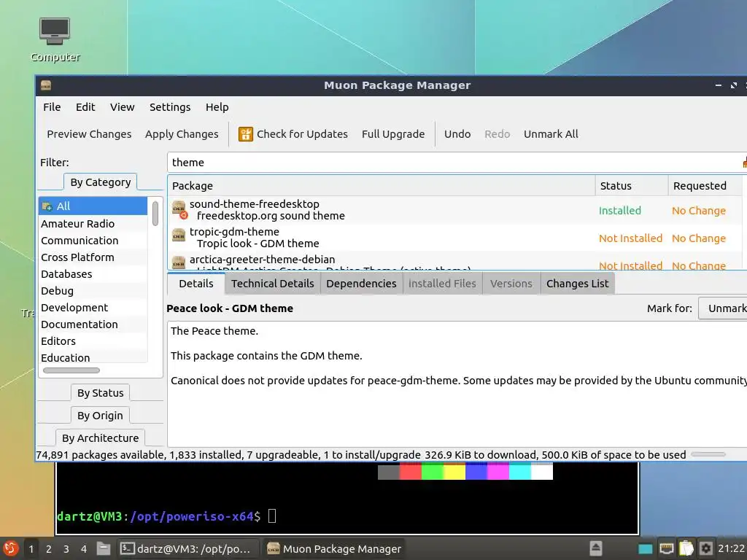Screen dimensions: 747x560
Task: Open the View menu
Action: coord(123,107)
